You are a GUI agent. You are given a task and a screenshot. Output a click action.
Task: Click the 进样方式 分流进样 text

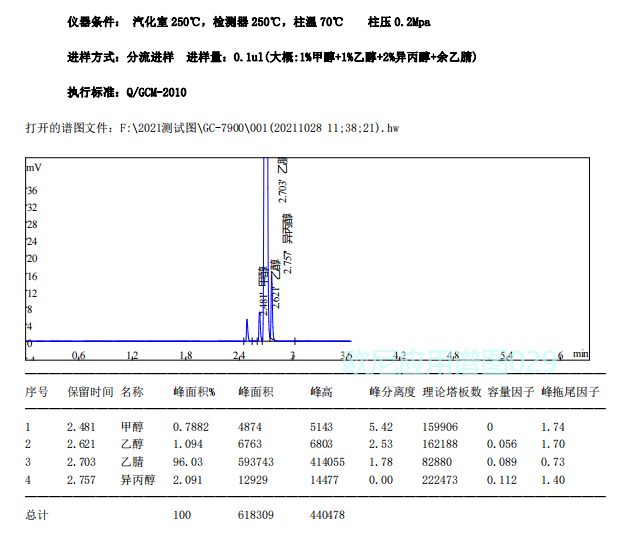pyautogui.click(x=120, y=57)
